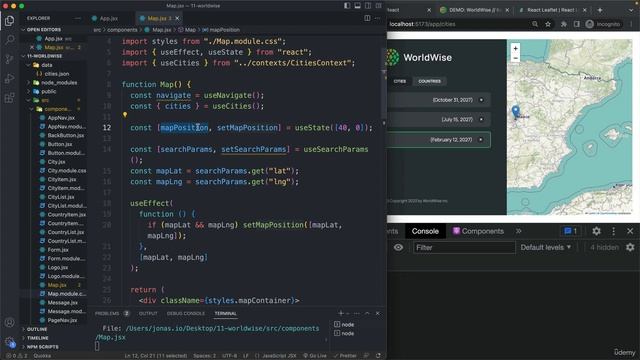Switch to App.jsx editor tab
Image resolution: width=640 pixels, height=360 pixels.
109,18
